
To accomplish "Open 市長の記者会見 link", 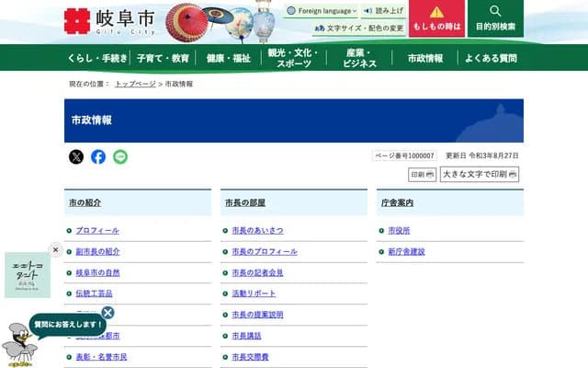I will (x=257, y=273).
